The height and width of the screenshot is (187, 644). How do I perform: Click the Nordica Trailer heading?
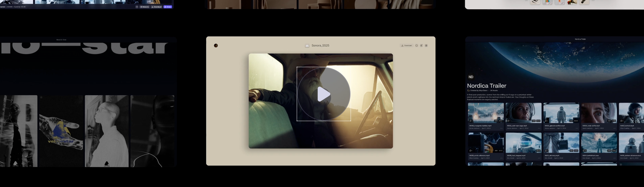coord(487,86)
